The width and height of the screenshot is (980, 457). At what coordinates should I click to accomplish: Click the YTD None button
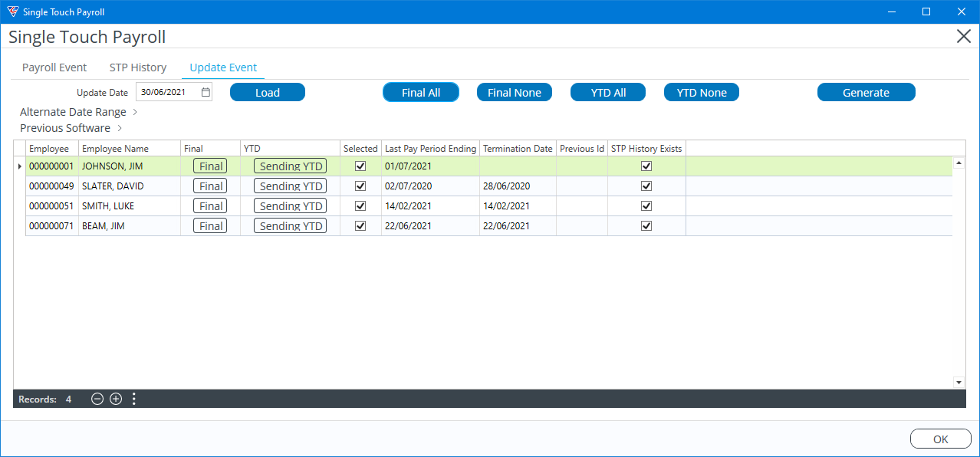tap(702, 93)
